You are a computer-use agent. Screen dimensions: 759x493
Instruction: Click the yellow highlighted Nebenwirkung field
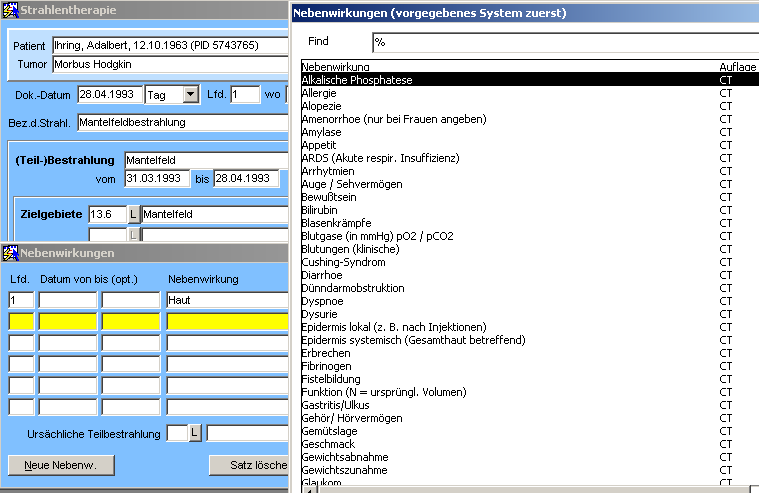coord(227,321)
